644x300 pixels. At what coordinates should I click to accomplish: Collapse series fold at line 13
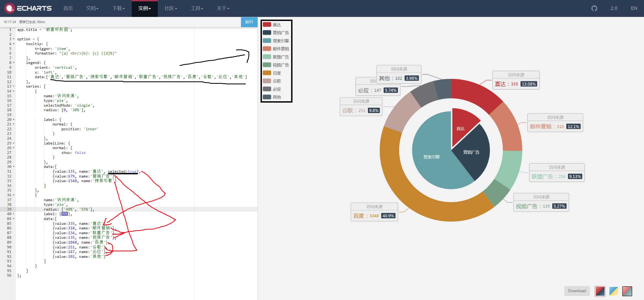point(14,86)
